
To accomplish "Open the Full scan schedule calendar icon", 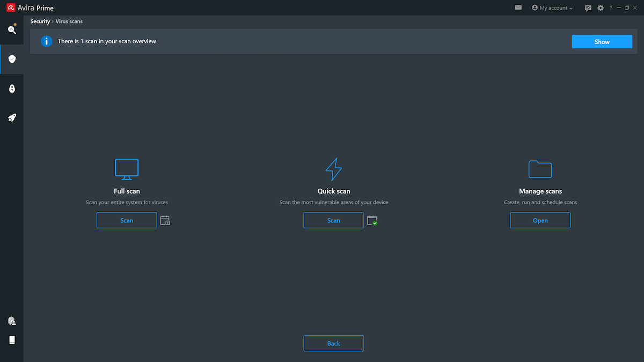I will 165,220.
